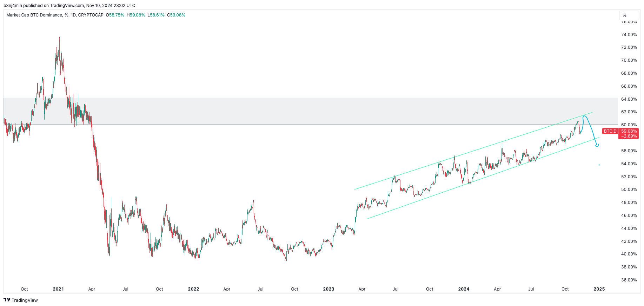Click the 40.00% price axis label
This screenshot has width=644, height=306.
(629, 254)
